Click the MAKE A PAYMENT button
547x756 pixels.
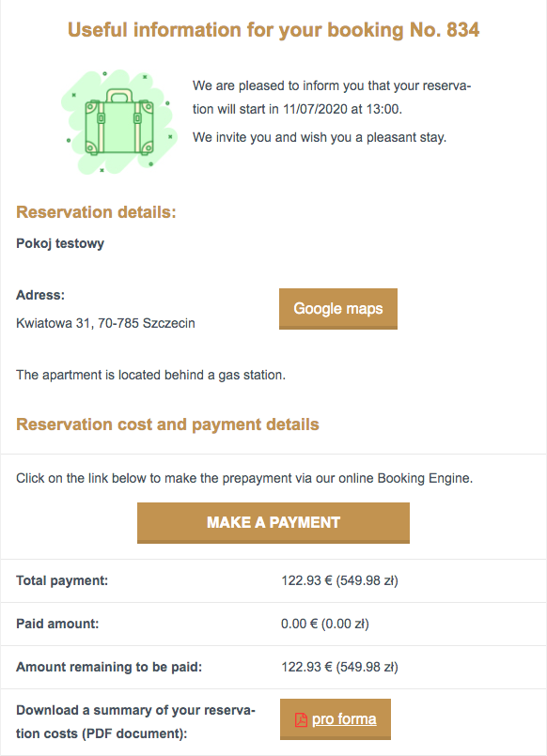(x=273, y=523)
